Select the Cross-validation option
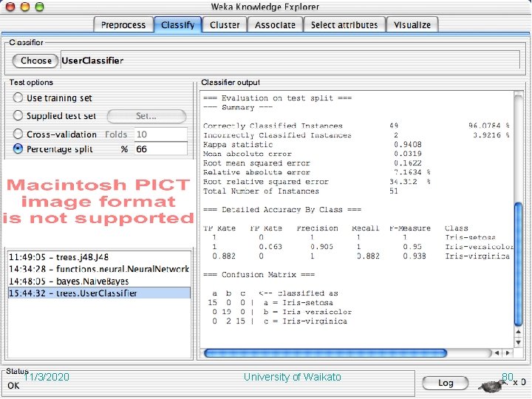This screenshot has height=399, width=532. [55, 134]
